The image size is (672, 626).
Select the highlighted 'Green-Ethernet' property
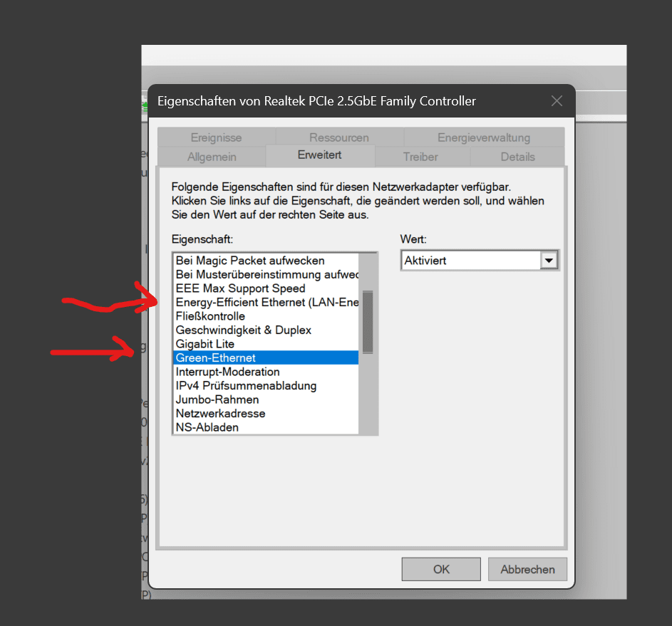[x=266, y=358]
